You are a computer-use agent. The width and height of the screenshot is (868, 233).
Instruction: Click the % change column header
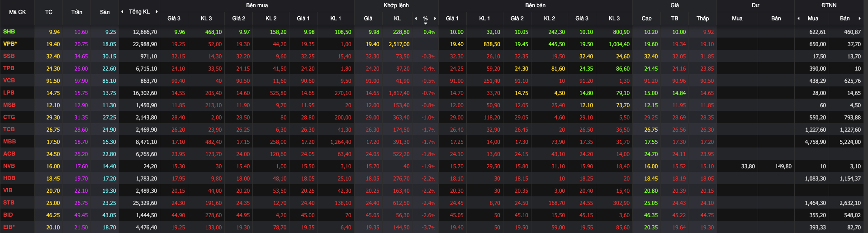(425, 19)
